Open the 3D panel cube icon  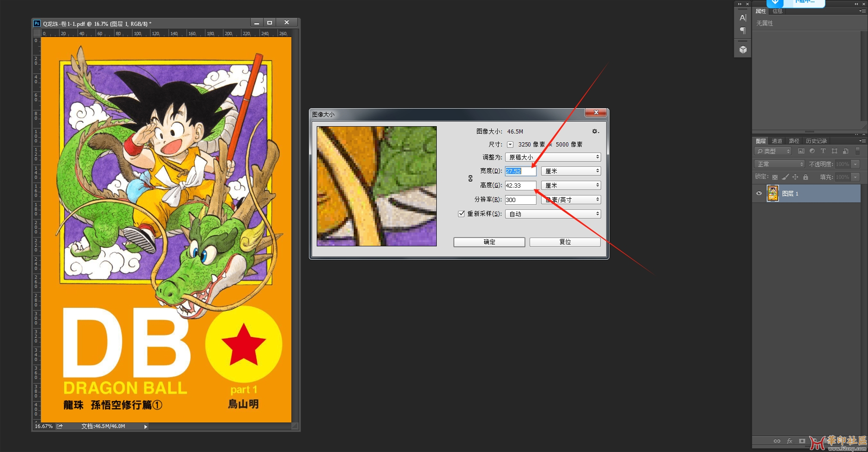point(742,49)
